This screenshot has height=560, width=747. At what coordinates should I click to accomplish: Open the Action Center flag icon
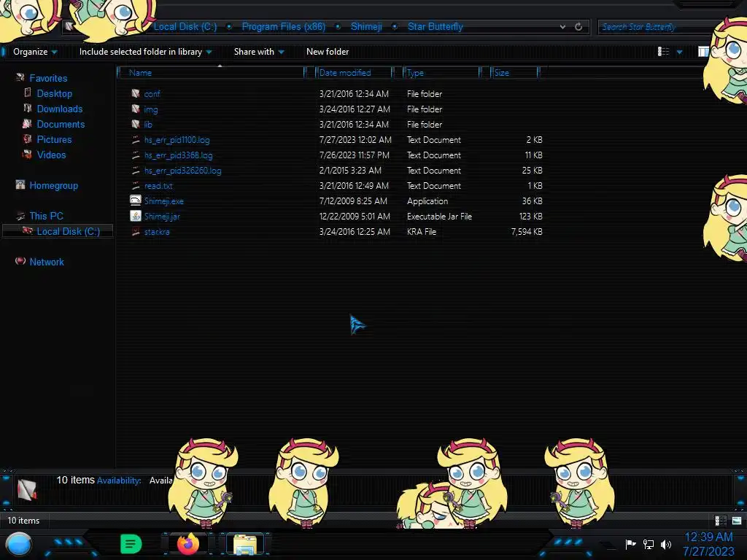(x=630, y=544)
